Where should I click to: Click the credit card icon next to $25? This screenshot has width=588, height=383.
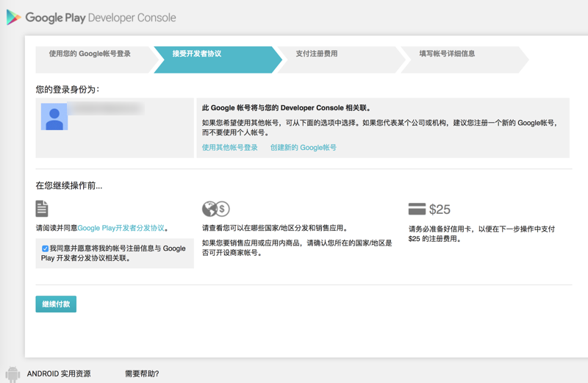coord(417,209)
